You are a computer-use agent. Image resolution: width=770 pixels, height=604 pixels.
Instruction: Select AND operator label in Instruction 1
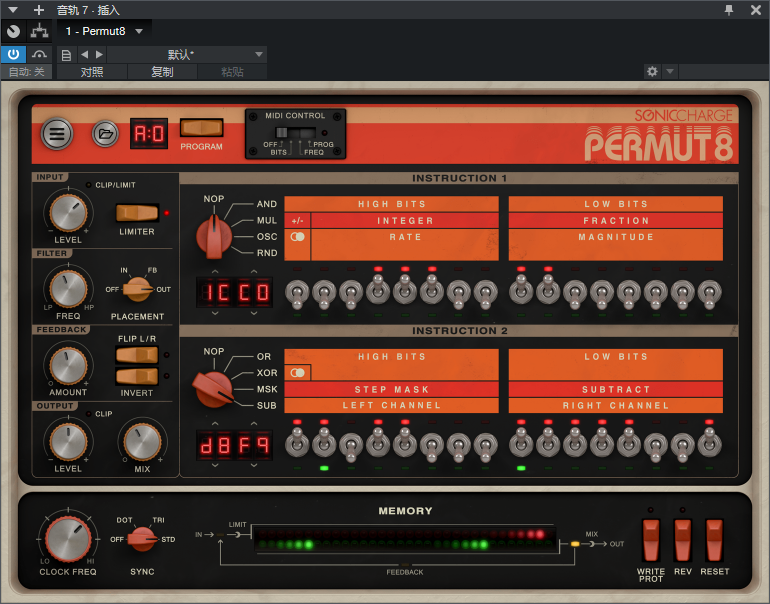[267, 204]
